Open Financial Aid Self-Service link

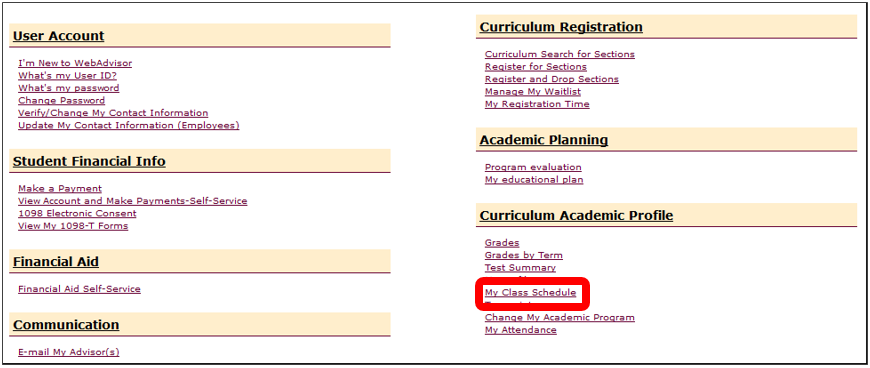click(79, 289)
